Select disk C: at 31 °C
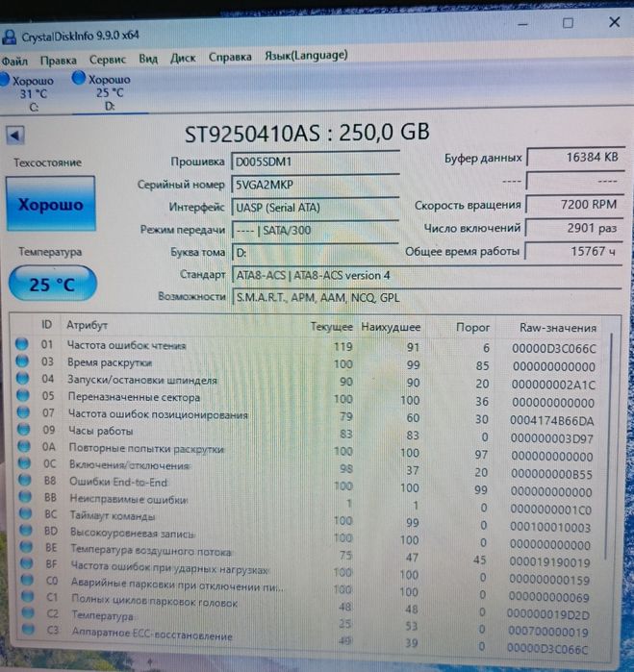This screenshot has height=672, width=634. pyautogui.click(x=28, y=93)
